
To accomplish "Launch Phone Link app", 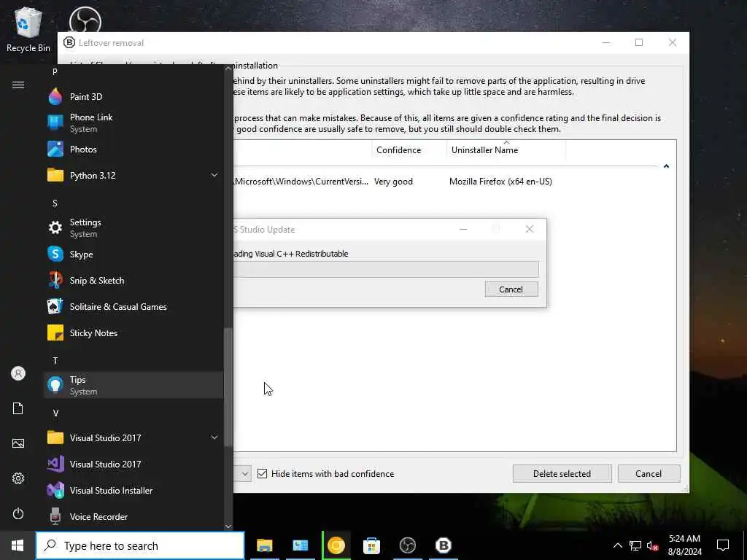I will 133,122.
